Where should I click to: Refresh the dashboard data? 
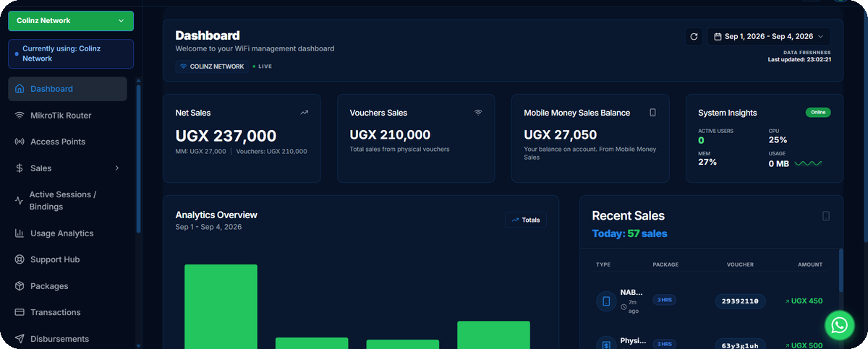coord(694,36)
